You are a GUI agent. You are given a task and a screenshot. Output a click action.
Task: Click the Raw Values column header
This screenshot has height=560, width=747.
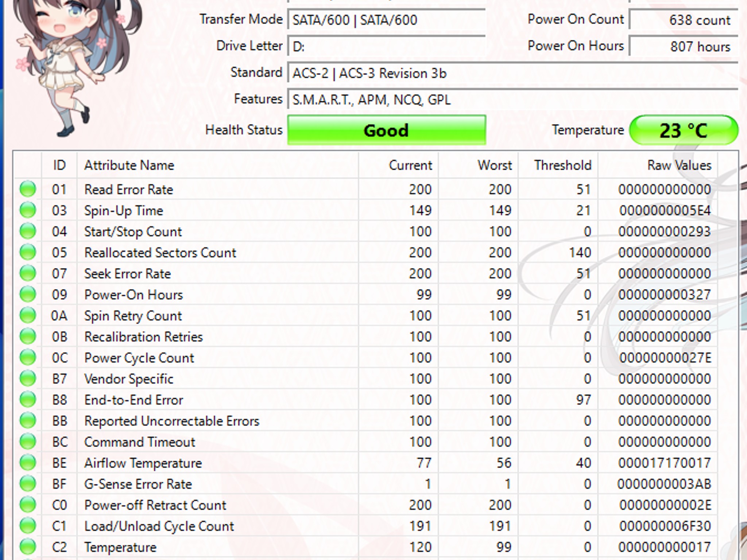658,165
